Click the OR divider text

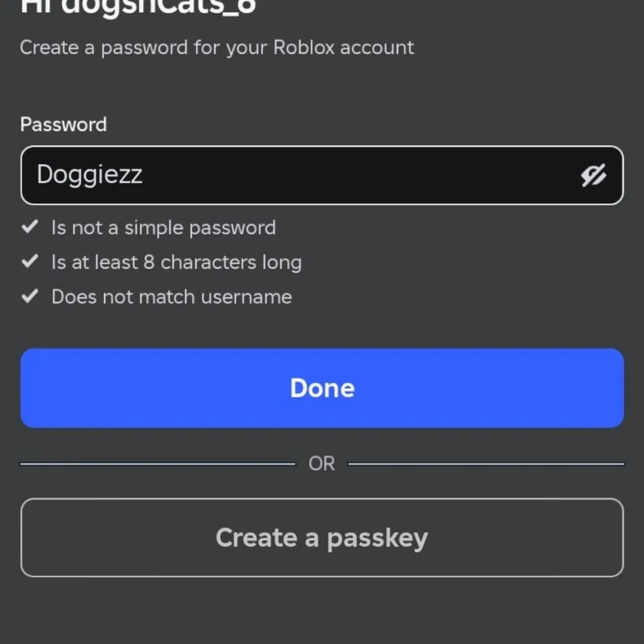click(x=322, y=463)
